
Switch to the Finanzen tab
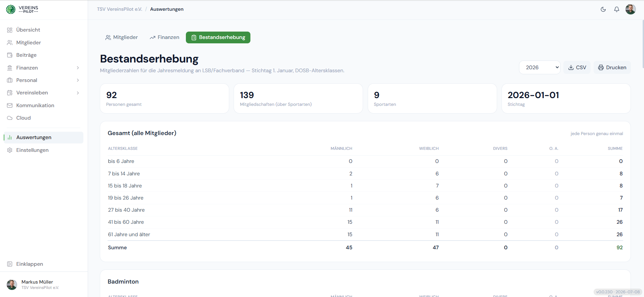[164, 37]
